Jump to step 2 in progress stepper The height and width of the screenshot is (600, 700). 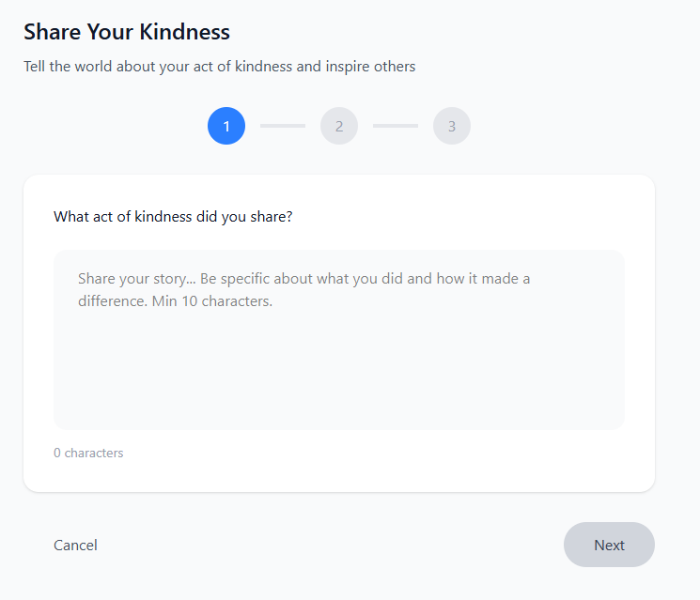click(339, 126)
